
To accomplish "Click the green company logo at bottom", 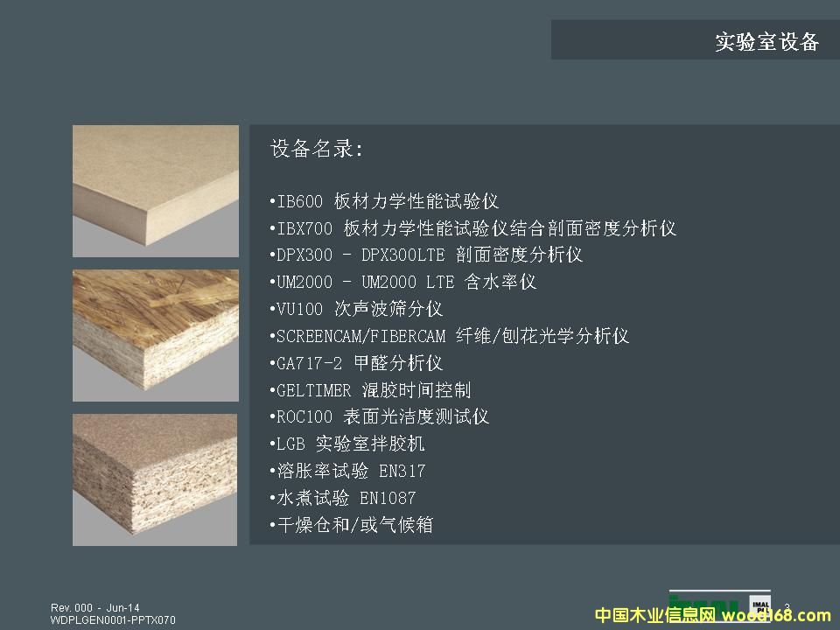I will [707, 604].
